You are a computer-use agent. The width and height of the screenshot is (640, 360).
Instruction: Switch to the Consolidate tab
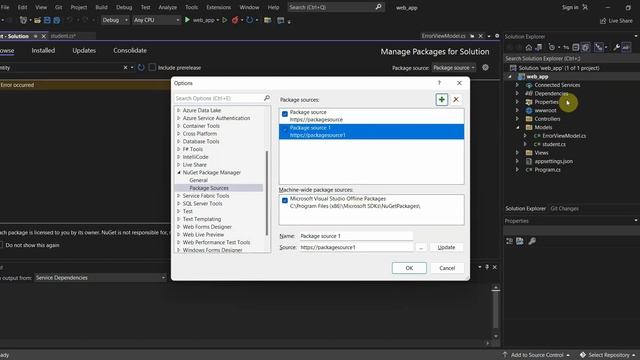click(x=130, y=51)
